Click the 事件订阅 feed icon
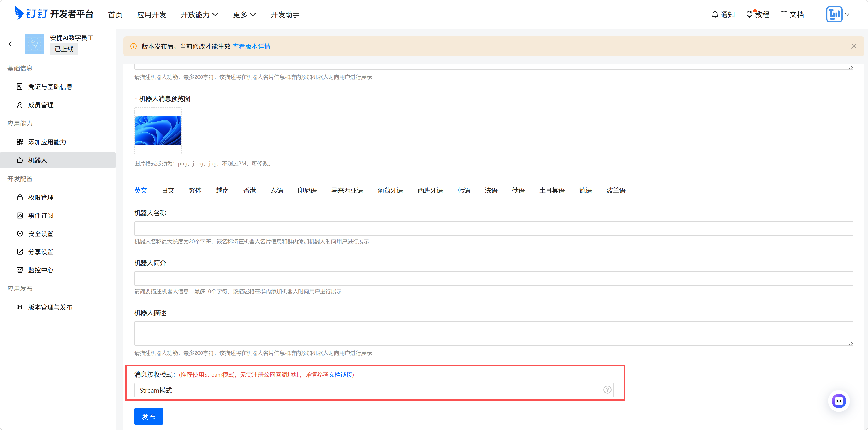The height and width of the screenshot is (430, 868). click(x=20, y=215)
